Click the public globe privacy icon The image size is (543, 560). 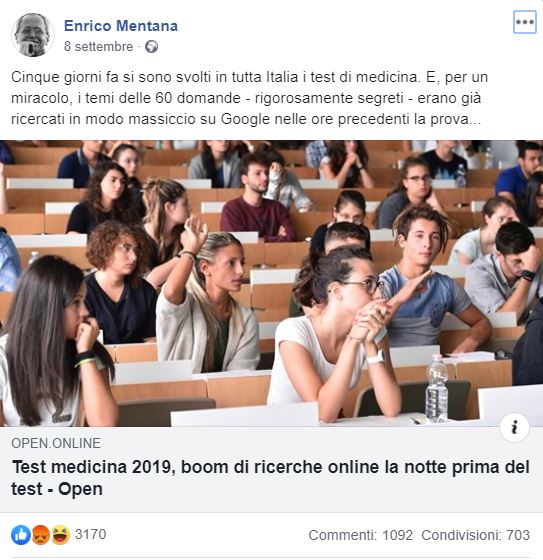pos(151,47)
